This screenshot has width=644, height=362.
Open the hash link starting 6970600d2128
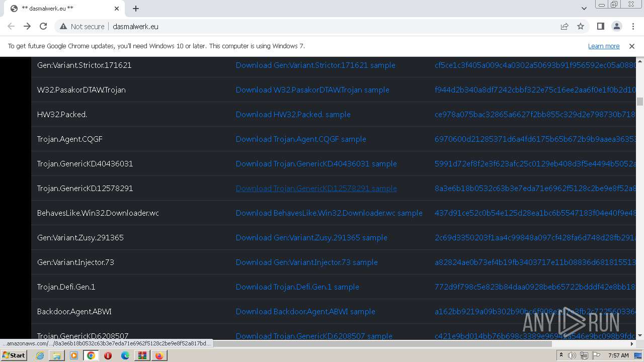point(535,139)
